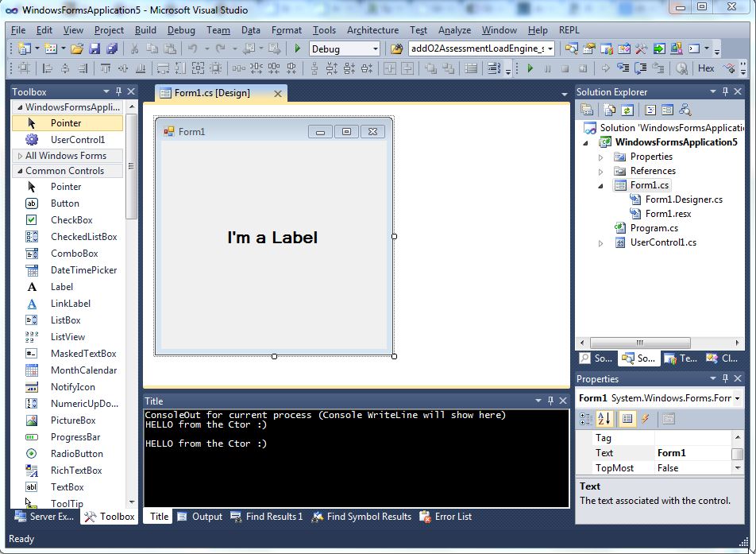Toggle the Properties view button in the Properties panel
Screen dimensions: 756x554
click(627, 419)
